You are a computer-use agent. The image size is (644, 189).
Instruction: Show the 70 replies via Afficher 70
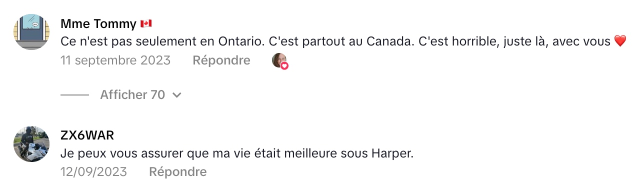tap(132, 94)
